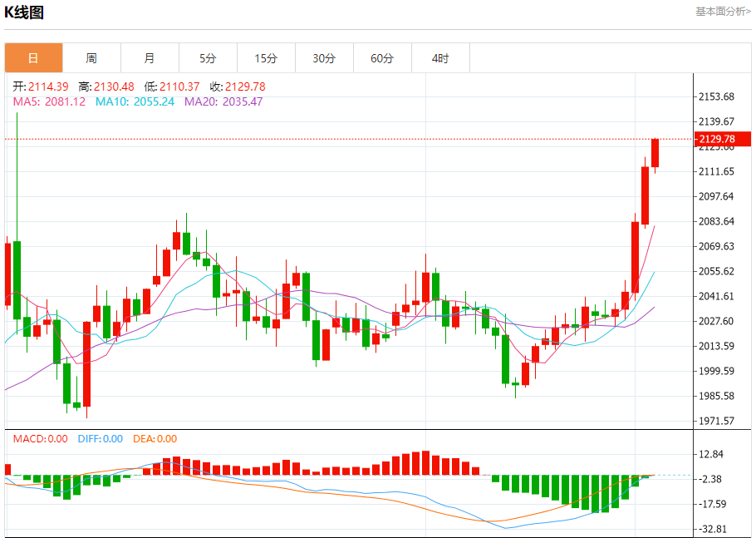Click the DEA:0.00 indicator label
Image resolution: width=756 pixels, height=538 pixels.
(x=155, y=439)
